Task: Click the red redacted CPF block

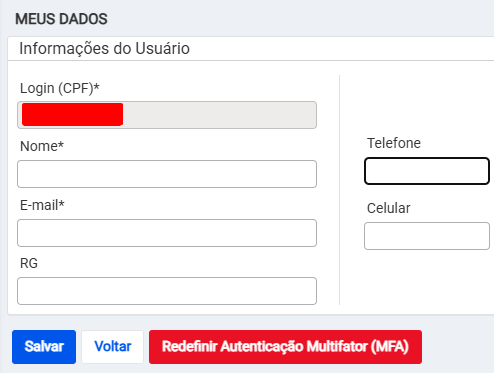Action: point(73,114)
